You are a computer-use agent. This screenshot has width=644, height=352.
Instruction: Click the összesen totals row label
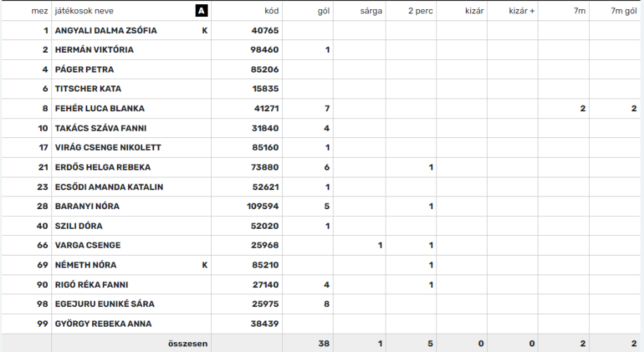click(x=188, y=344)
